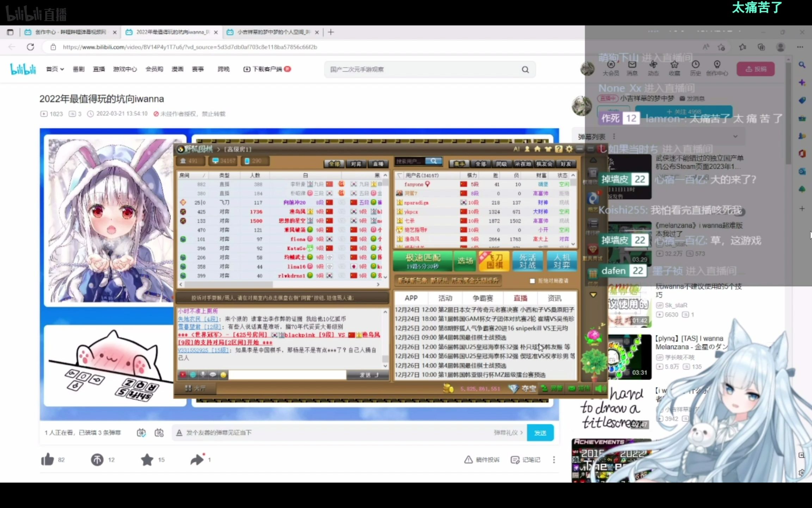Open the danmaku settings toggle icon
The image size is (812, 508).
click(x=159, y=433)
